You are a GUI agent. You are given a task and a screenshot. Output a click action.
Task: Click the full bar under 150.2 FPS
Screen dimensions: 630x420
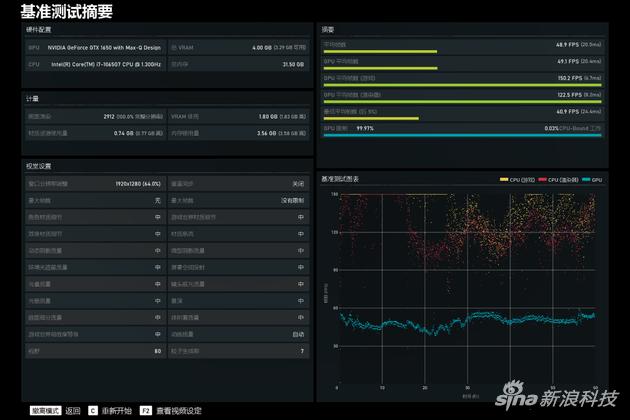(462, 85)
